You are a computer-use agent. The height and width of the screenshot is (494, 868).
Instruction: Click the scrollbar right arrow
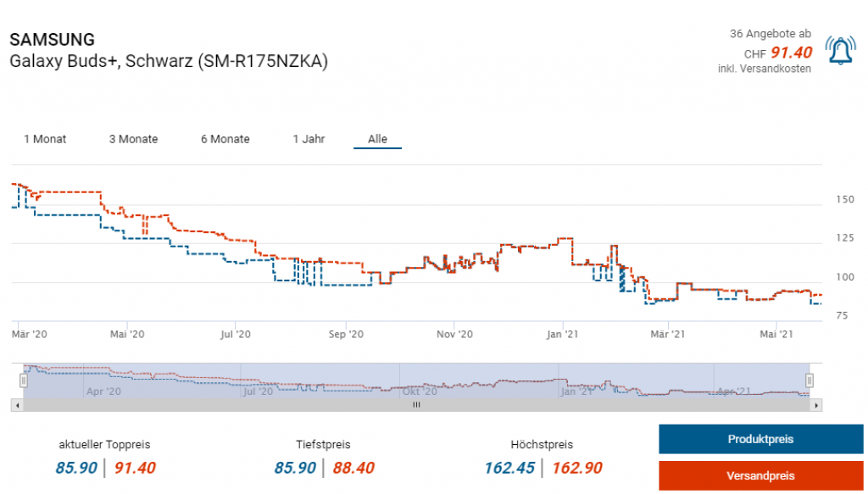point(816,406)
